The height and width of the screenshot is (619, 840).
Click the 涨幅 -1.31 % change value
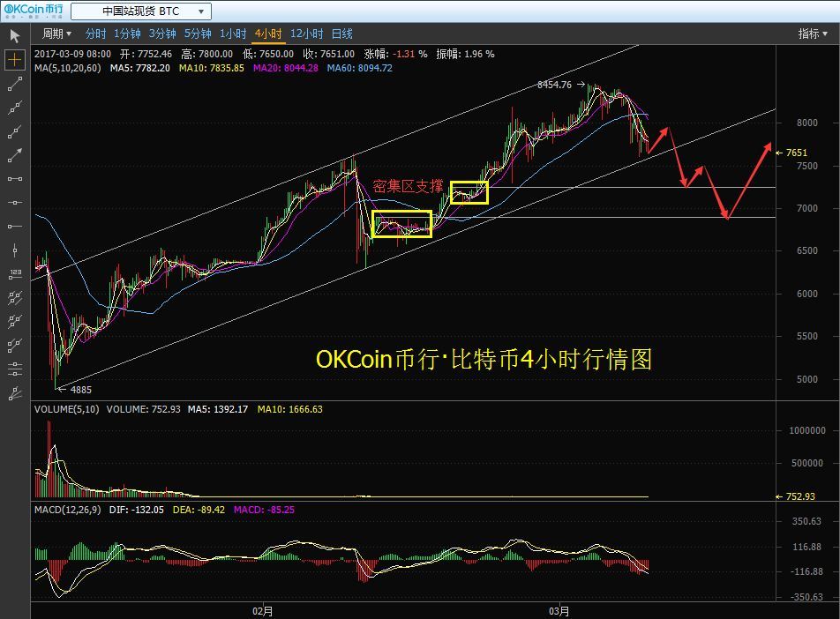[x=396, y=54]
